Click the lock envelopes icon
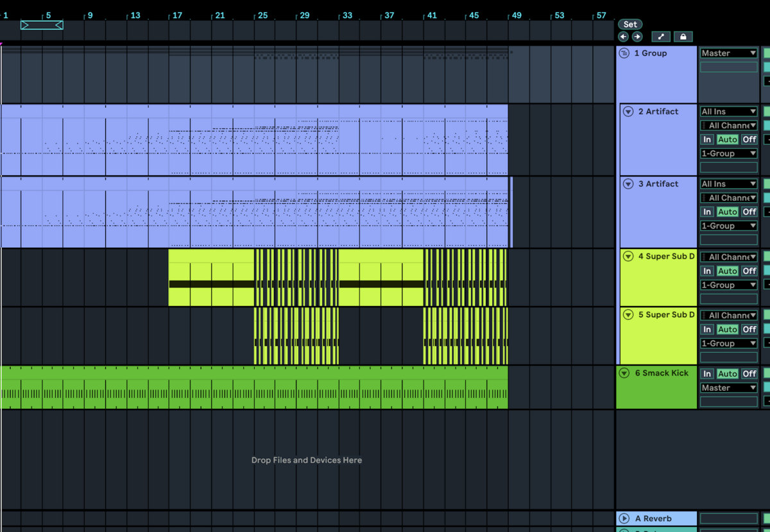770x532 pixels. 683,37
